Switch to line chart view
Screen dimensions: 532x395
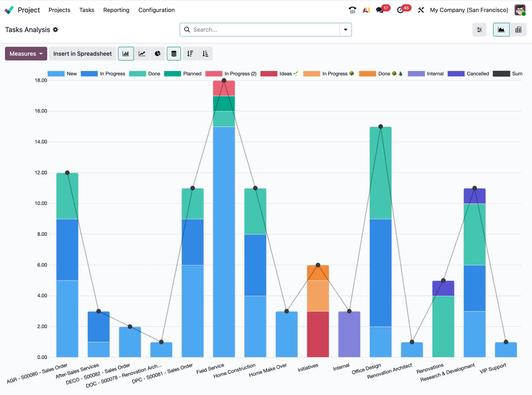click(x=142, y=53)
